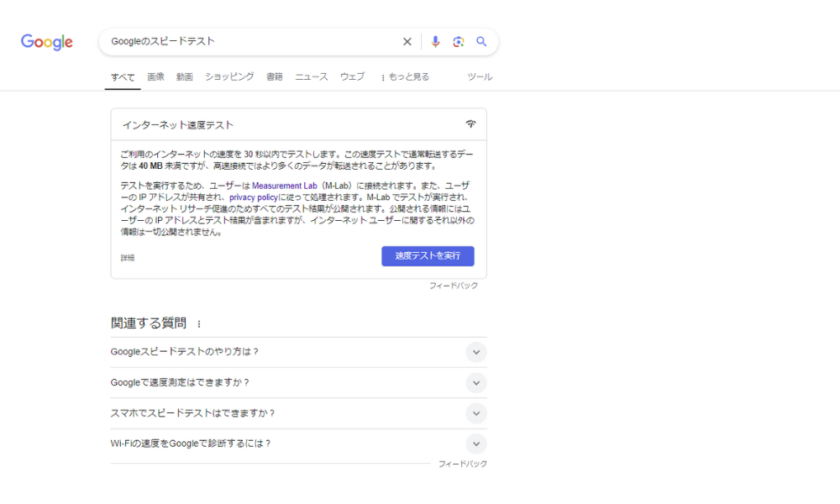Click the 関連する質問 heading
The height and width of the screenshot is (504, 840).
(x=149, y=323)
